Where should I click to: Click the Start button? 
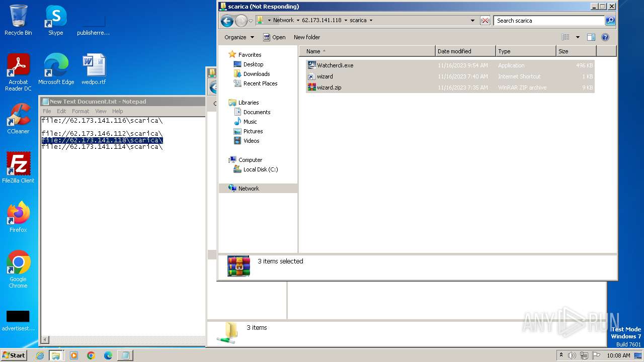point(14,355)
